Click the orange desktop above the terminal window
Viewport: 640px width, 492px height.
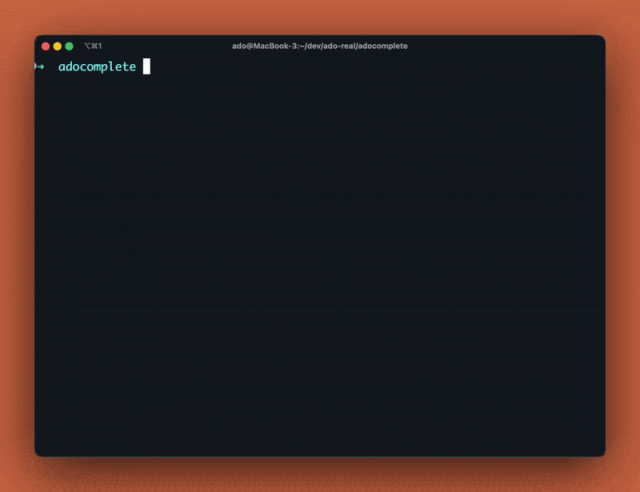(320, 16)
